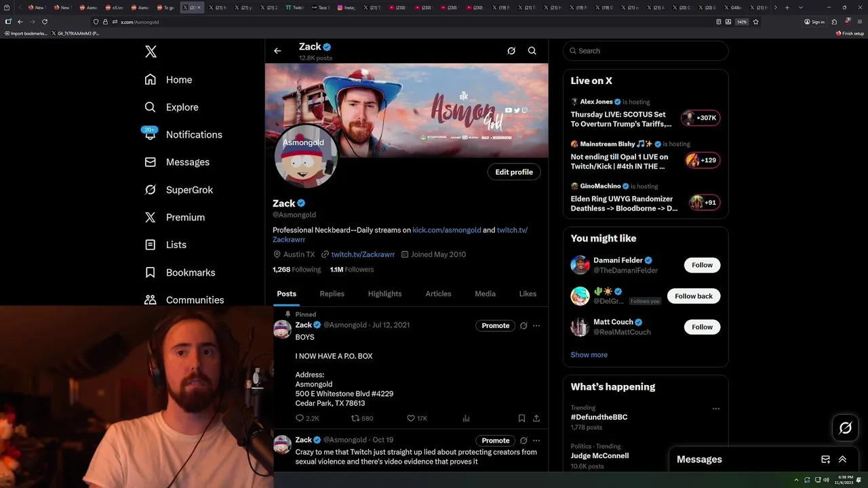This screenshot has width=868, height=488.
Task: Open Home from the sidebar
Action: pos(168,79)
